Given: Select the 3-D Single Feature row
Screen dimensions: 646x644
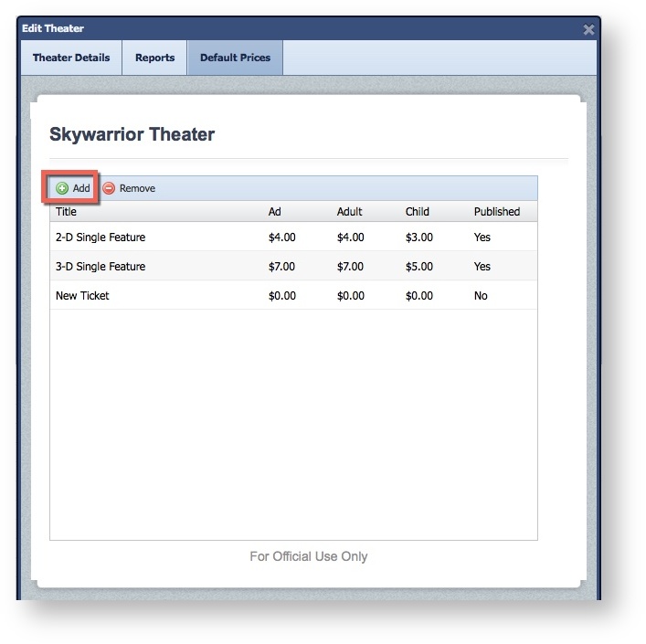Looking at the screenshot, I should pyautogui.click(x=101, y=267).
